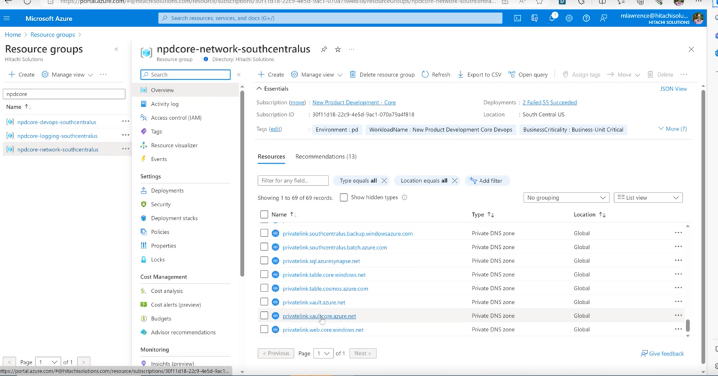Click the Refresh toolbar button
Viewport: 718px width, 376px height.
point(436,75)
